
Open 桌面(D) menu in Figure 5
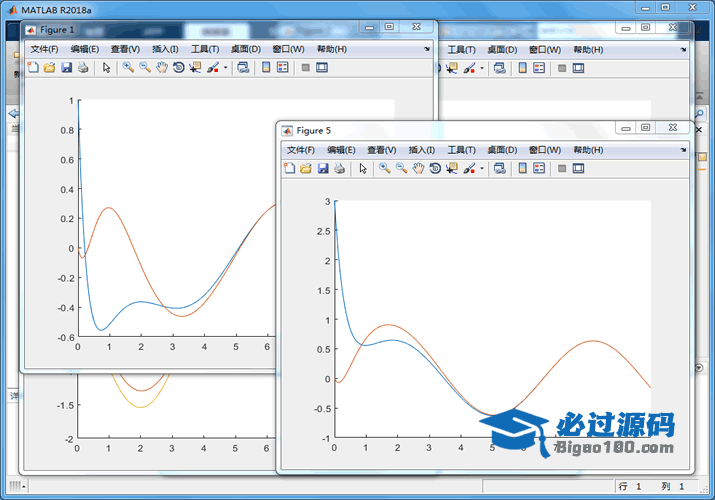click(502, 150)
